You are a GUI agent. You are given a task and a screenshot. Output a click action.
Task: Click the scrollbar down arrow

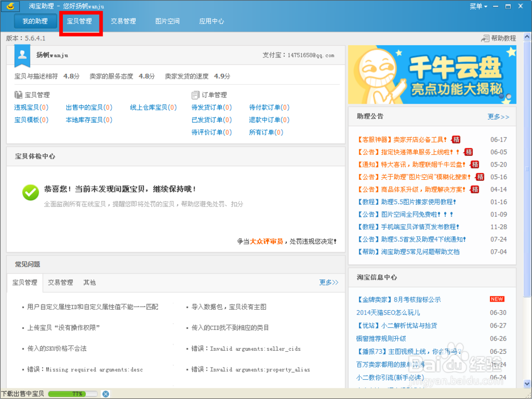click(x=527, y=384)
